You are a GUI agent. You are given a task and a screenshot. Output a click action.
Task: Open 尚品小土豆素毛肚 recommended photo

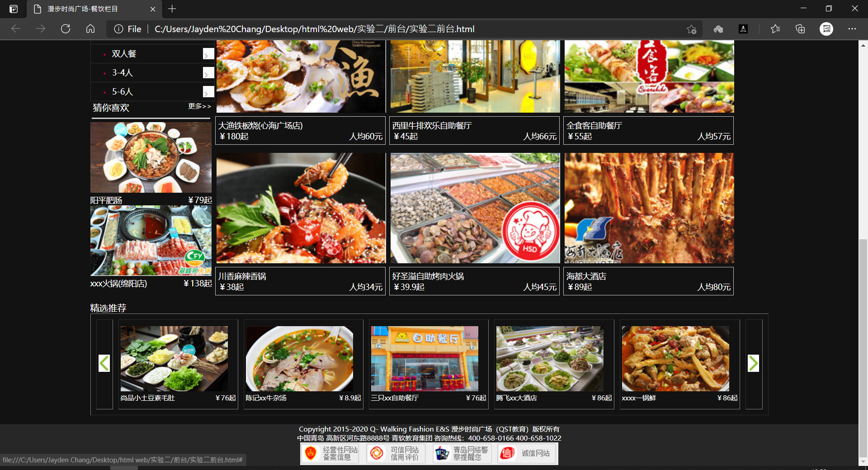point(175,359)
